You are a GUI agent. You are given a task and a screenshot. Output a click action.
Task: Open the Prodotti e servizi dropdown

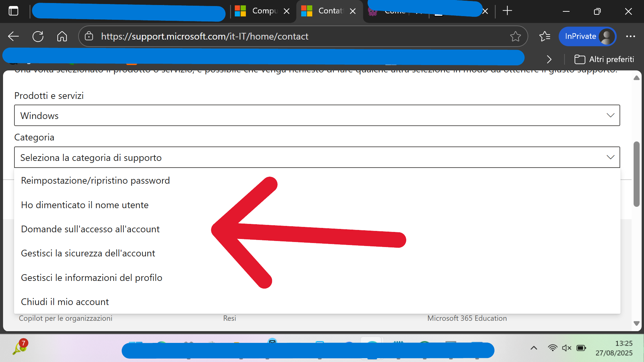[317, 115]
